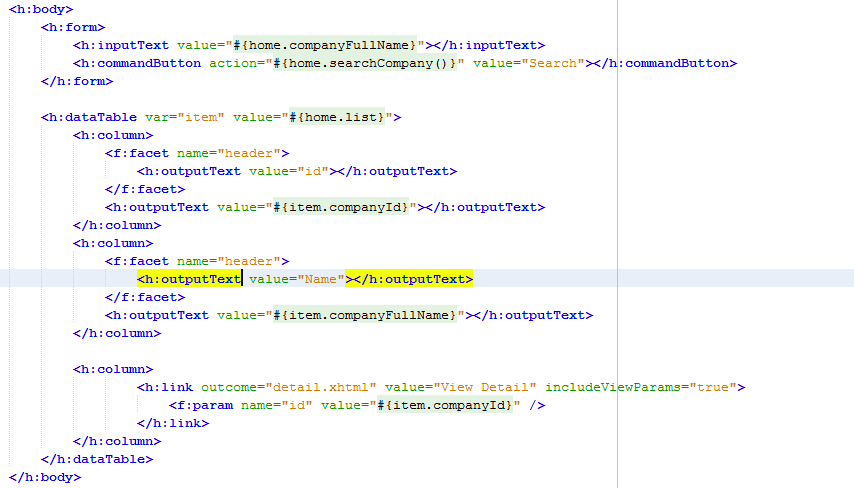Click the closing </h:body> tag
This screenshot has width=854, height=488.
click(x=45, y=477)
